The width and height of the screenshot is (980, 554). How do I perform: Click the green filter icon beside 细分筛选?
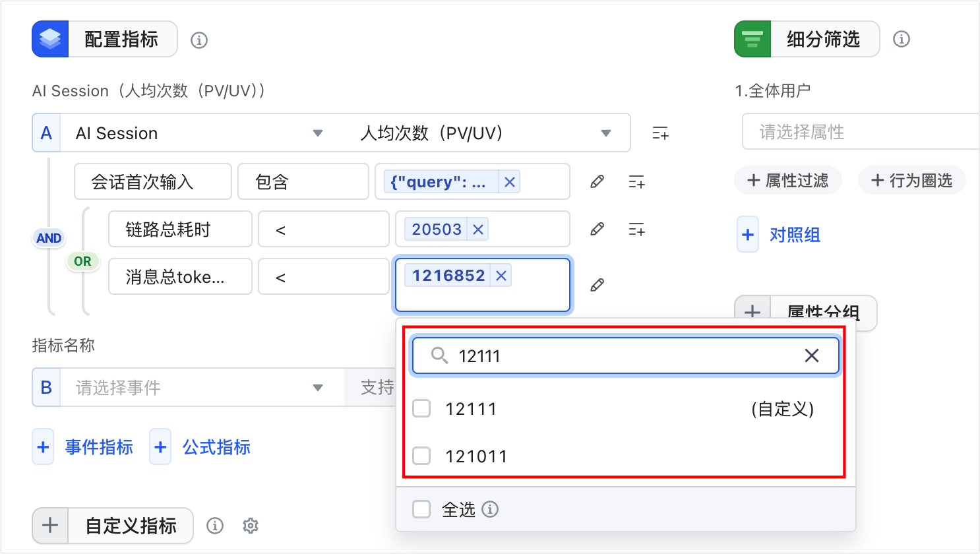[x=752, y=40]
